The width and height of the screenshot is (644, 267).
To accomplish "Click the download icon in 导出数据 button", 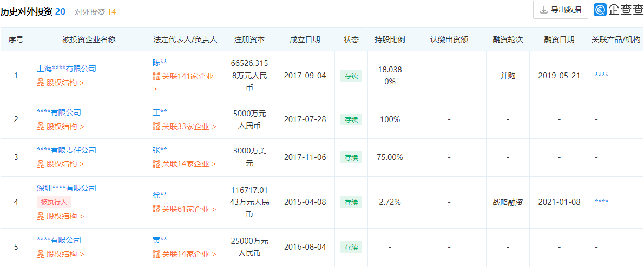I will click(x=544, y=10).
